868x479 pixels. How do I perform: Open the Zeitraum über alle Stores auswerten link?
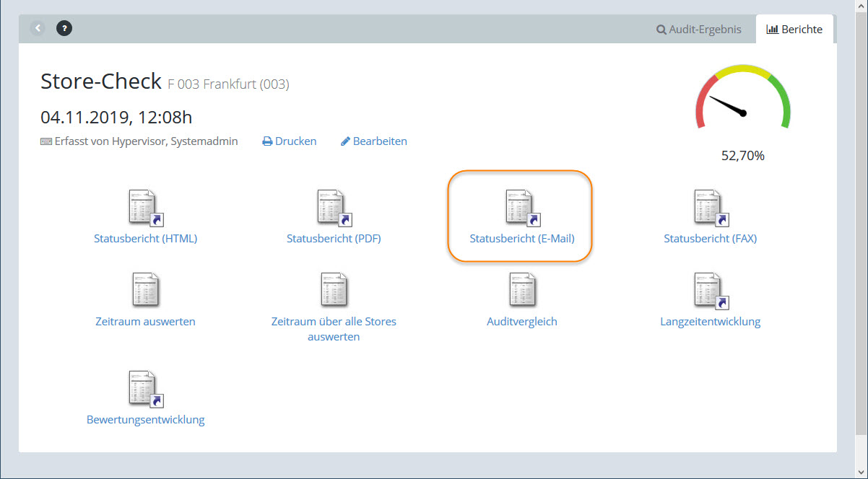coord(334,329)
